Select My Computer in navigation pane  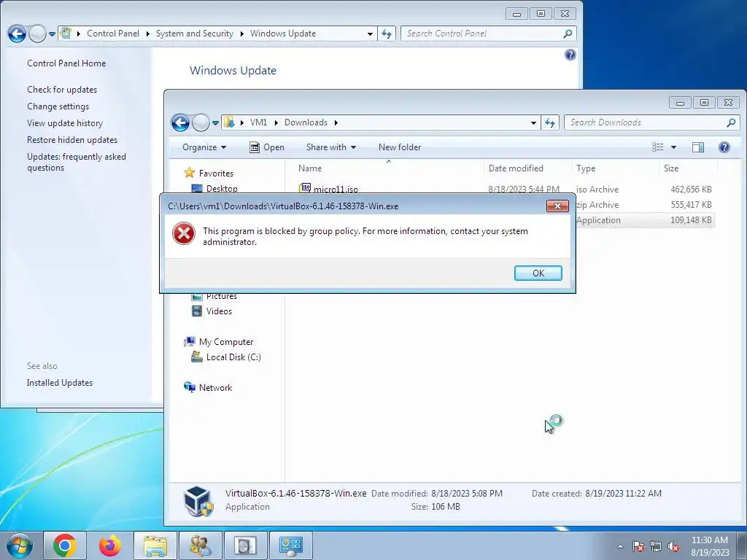[x=226, y=341]
